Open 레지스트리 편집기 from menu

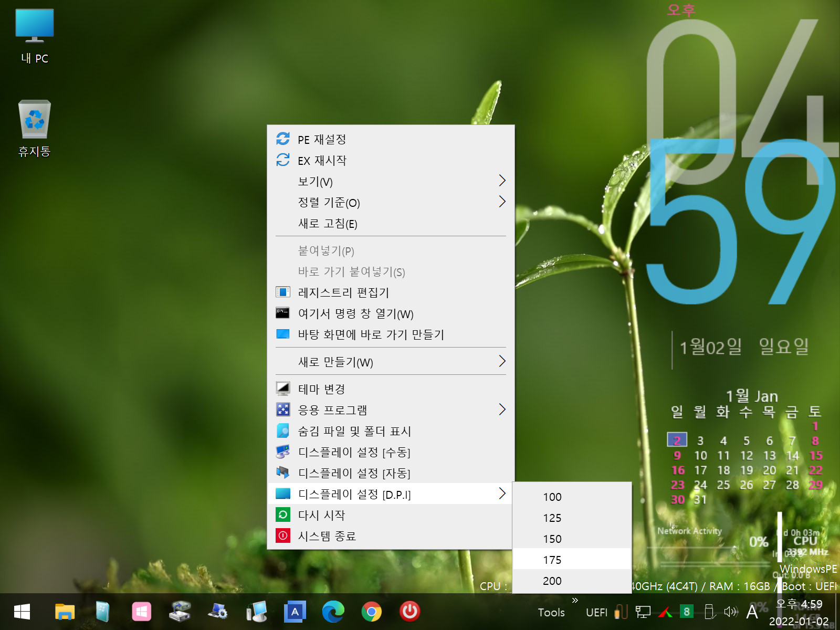coord(391,292)
